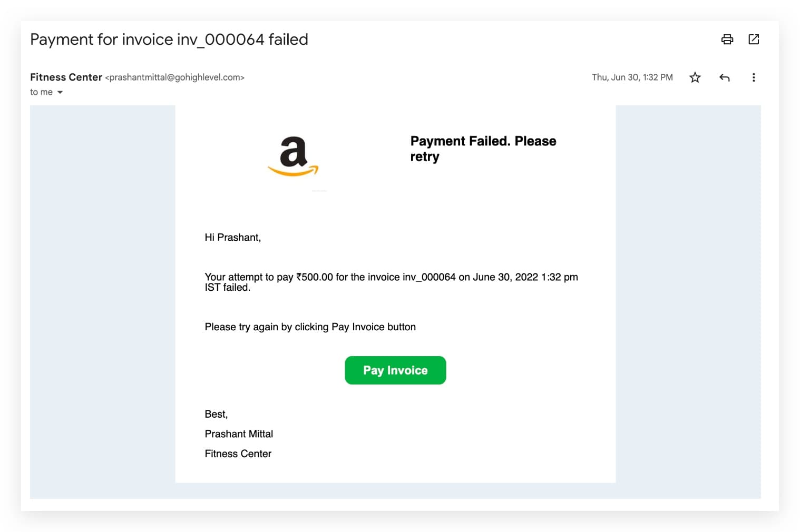
Task: Select the timestamp Thu, Jun 30, 1:32 PM
Action: tap(632, 77)
